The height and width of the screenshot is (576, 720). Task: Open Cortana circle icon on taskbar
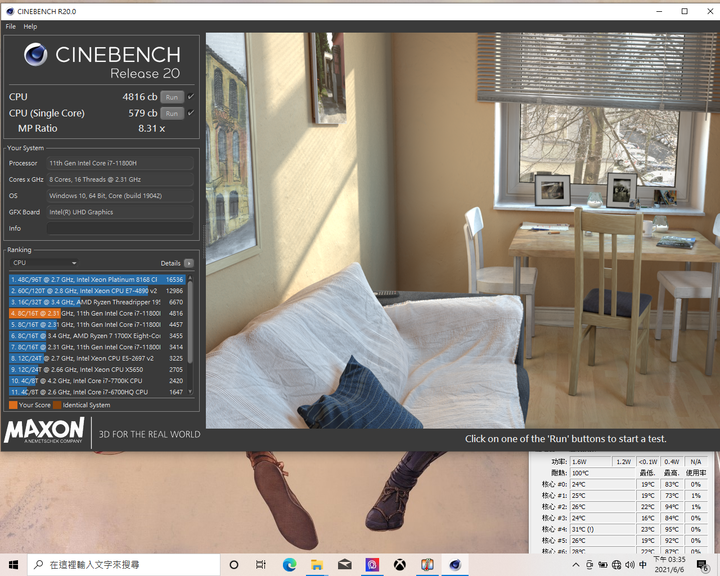point(234,565)
